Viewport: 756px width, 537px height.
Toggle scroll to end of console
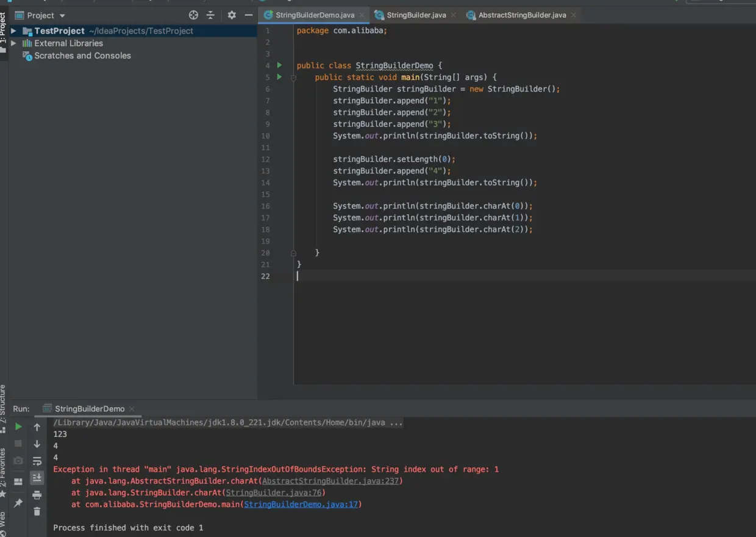[x=37, y=478]
